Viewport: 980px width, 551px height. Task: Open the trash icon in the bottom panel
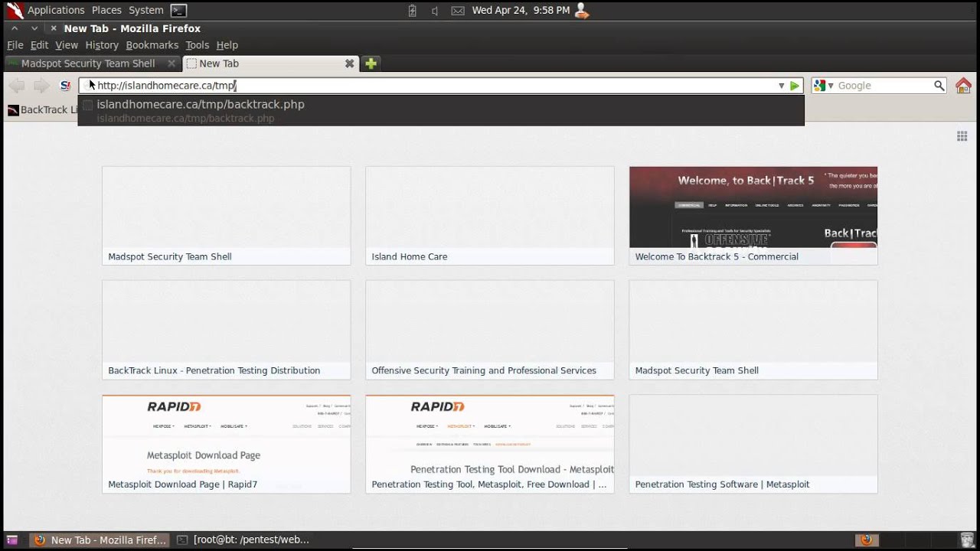point(969,540)
